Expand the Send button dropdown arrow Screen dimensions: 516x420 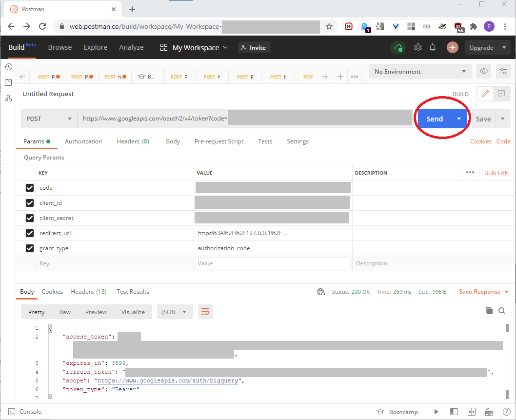(x=459, y=119)
